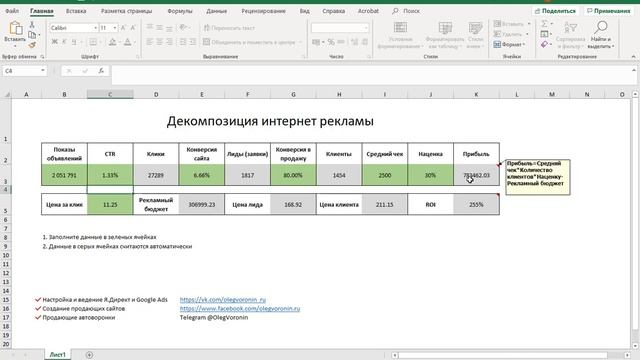Click the Name Box showing C4

(24, 71)
